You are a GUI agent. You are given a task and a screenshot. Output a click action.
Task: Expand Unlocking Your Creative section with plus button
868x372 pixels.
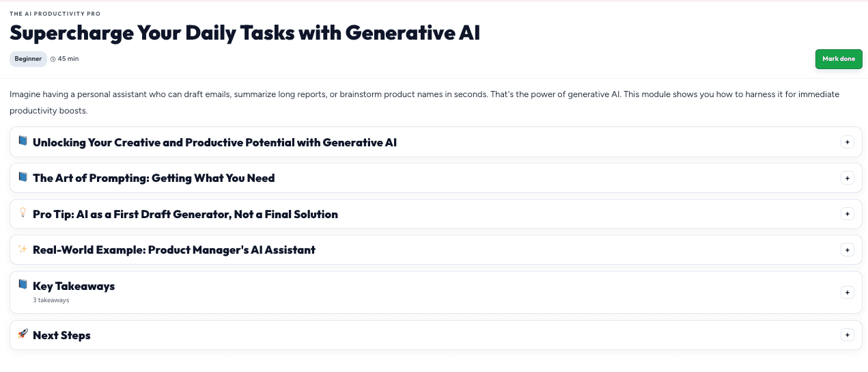click(x=847, y=142)
